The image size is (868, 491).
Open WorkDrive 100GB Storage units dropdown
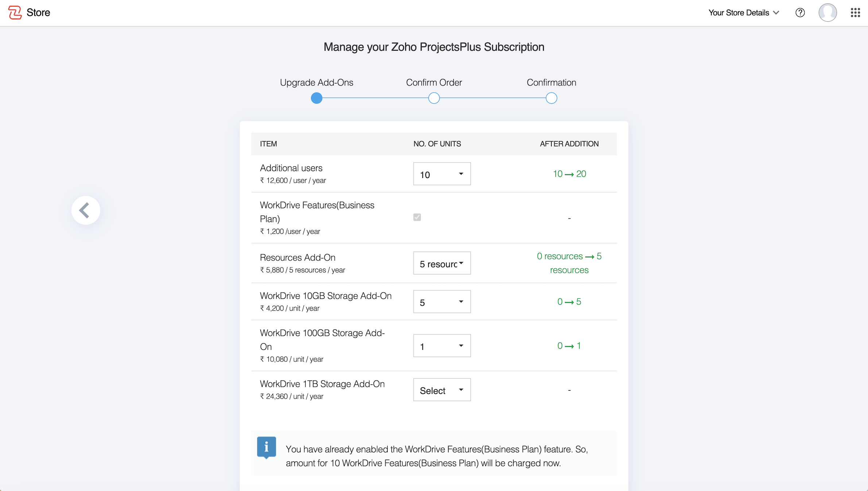[x=442, y=346]
